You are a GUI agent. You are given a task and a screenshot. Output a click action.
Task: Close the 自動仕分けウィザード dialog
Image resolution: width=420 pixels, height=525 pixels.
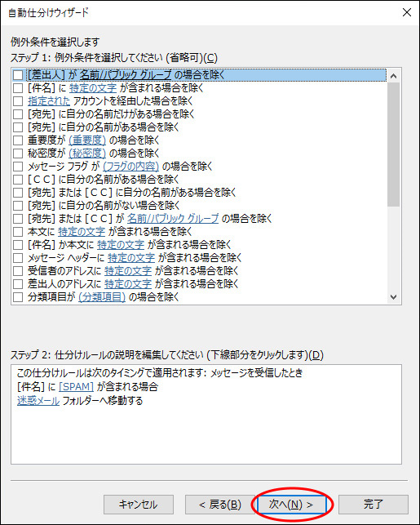point(407,13)
